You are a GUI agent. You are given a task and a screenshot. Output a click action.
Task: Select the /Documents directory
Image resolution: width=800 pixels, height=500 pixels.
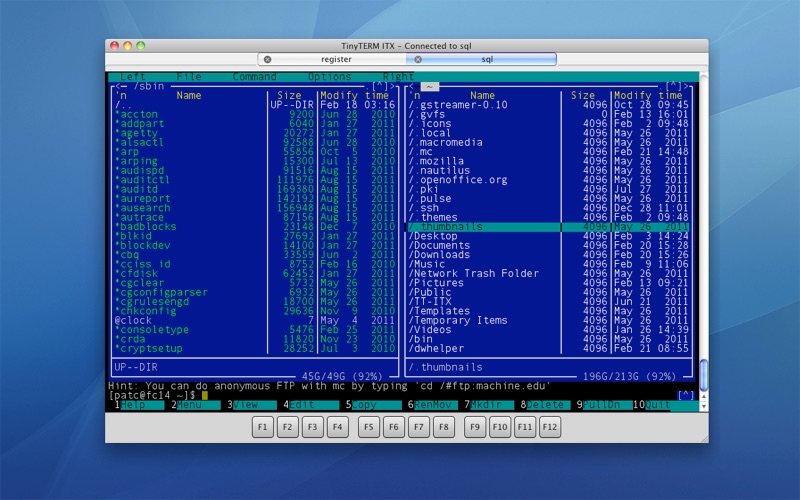pyautogui.click(x=548, y=245)
